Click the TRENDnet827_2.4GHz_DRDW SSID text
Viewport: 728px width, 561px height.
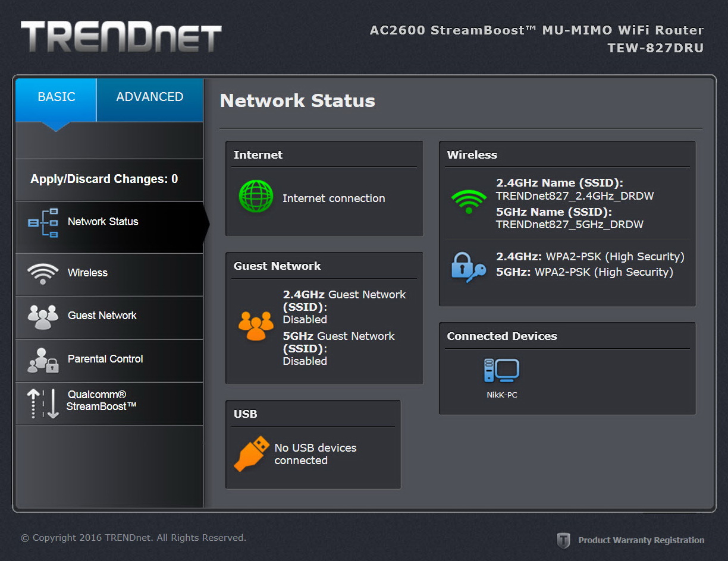[575, 196]
